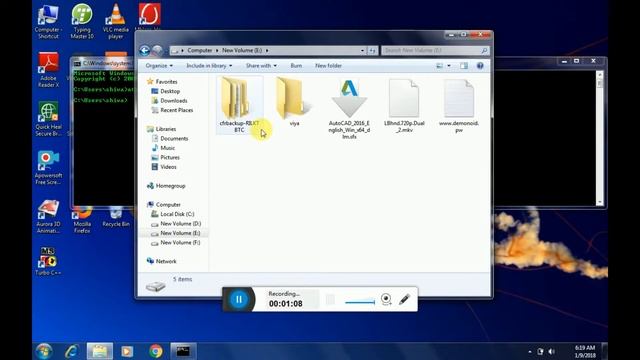Screen dimensions: 640x360
Task: Open the Recycle Bin desktop icon
Action: coord(116,217)
